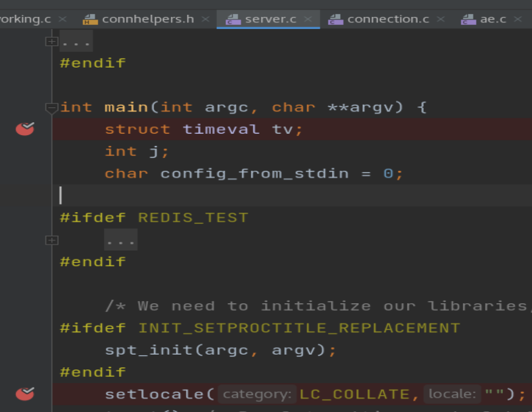
Task: Expand the folded block above the first #endif
Action: [x=51, y=41]
